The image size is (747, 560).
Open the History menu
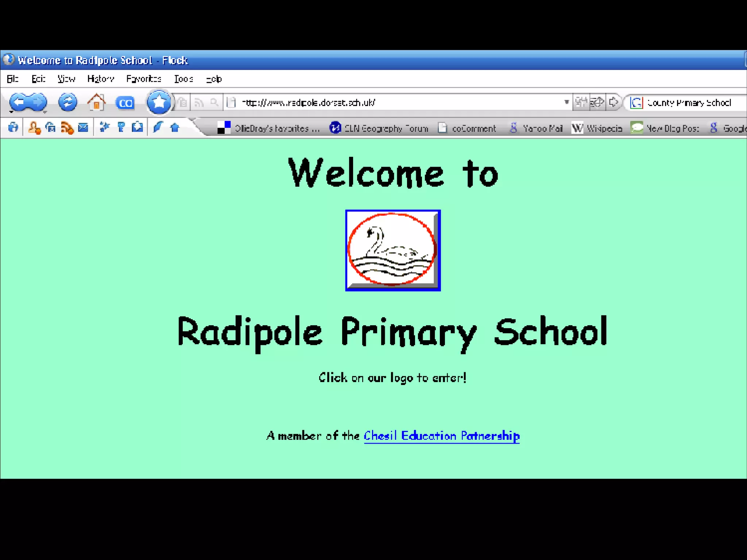point(101,79)
